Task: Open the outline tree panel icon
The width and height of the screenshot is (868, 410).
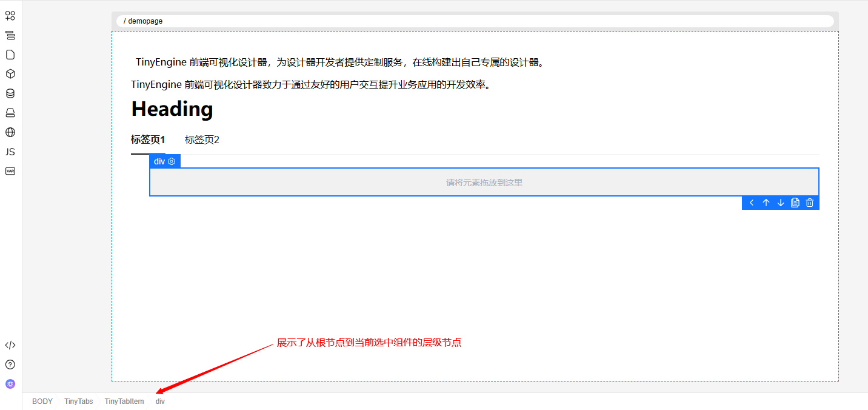Action: click(10, 35)
